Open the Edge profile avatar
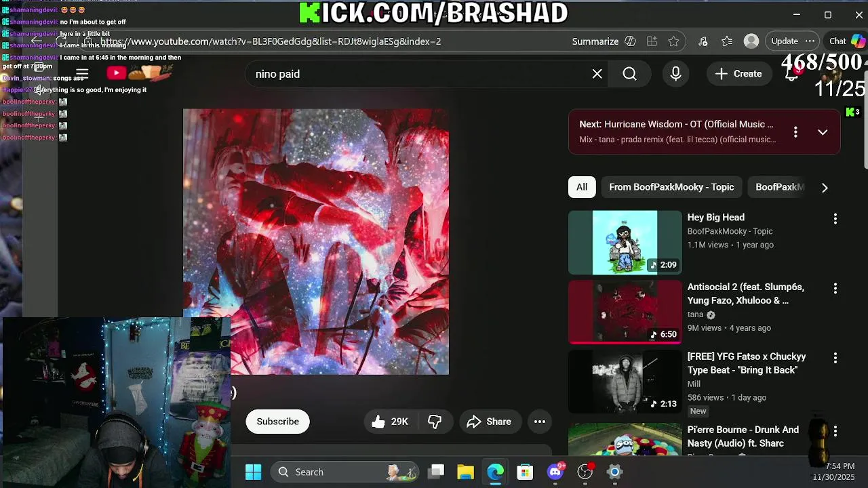Viewport: 868px width, 488px height. (751, 41)
